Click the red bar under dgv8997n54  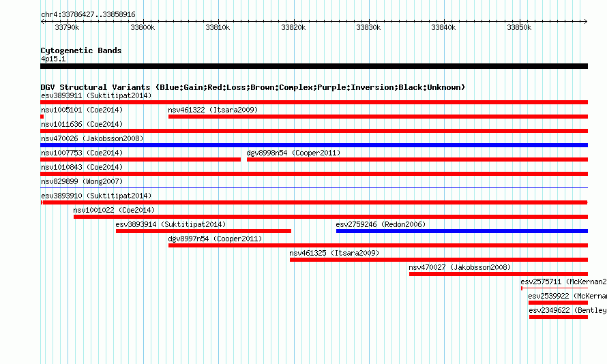click(379, 245)
